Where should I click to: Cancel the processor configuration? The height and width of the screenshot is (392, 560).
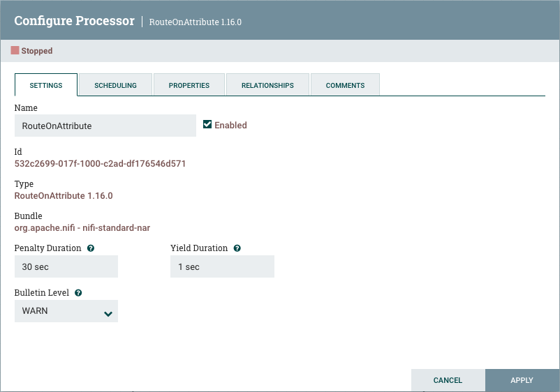[448, 380]
